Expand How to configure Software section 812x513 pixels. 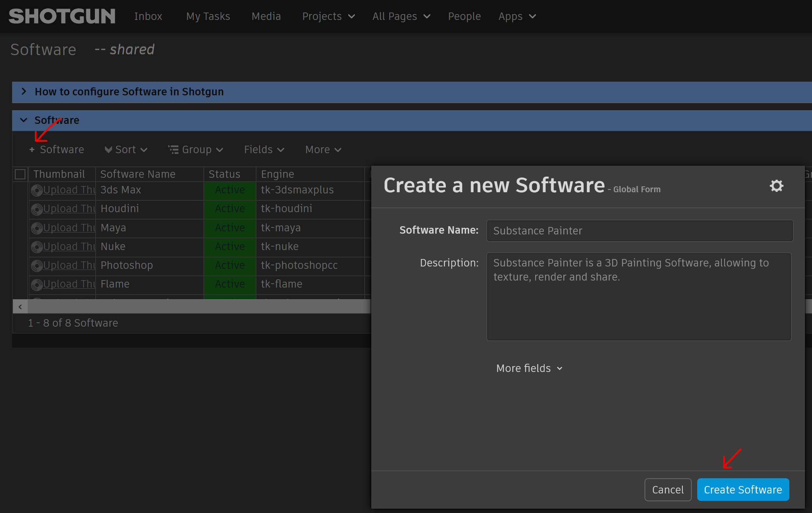point(24,91)
